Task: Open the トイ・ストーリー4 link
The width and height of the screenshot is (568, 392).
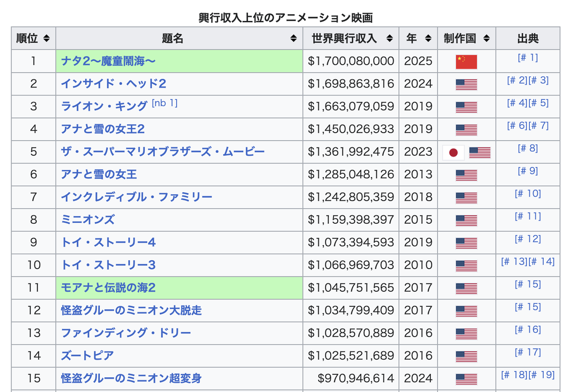Action: pos(108,242)
